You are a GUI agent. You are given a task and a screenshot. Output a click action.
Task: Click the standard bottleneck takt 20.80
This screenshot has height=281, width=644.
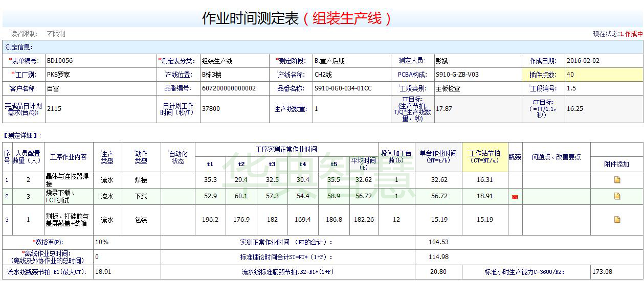[x=439, y=272]
